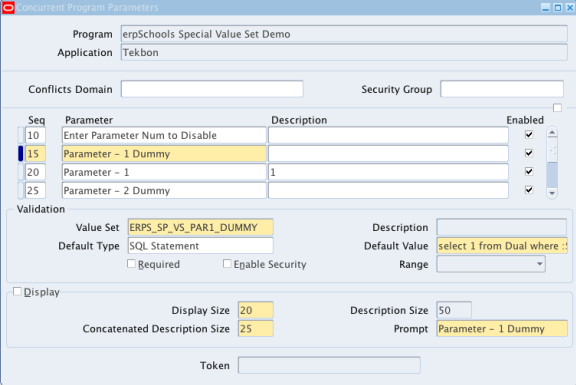This screenshot has height=385, width=576.
Task: Focus the Security Group field
Action: click(x=502, y=89)
